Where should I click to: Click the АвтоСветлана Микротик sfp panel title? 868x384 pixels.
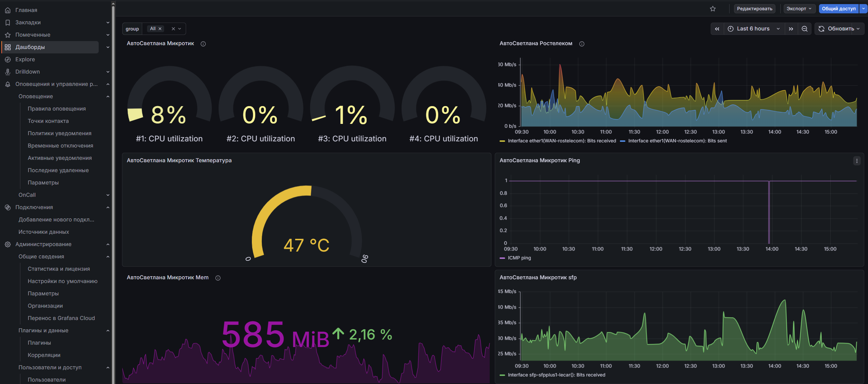point(538,278)
